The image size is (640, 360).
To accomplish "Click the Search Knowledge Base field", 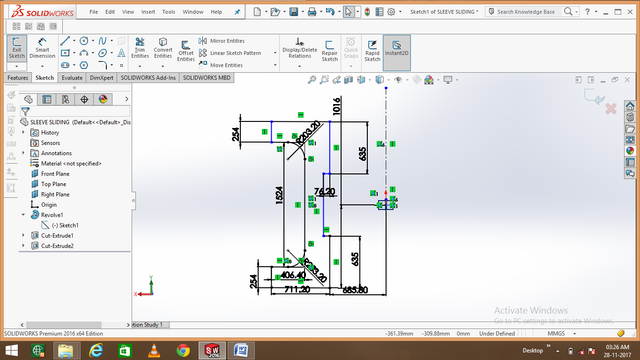I will (526, 12).
